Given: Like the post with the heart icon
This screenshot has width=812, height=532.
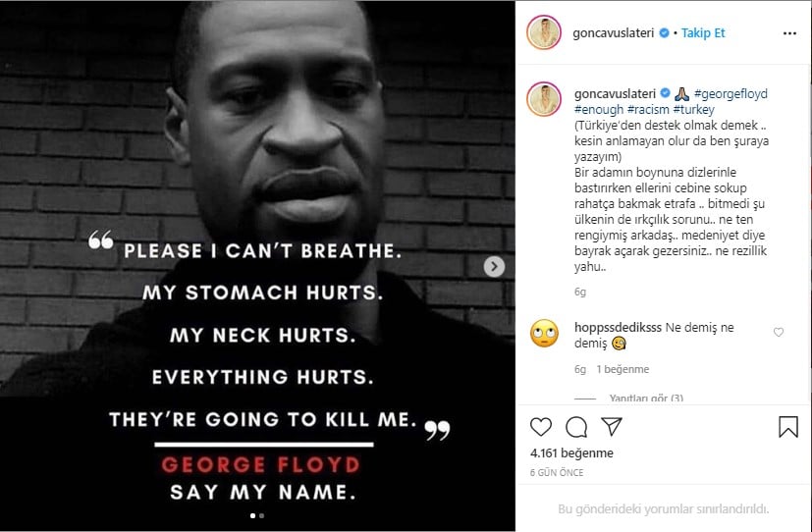Looking at the screenshot, I should [x=541, y=426].
